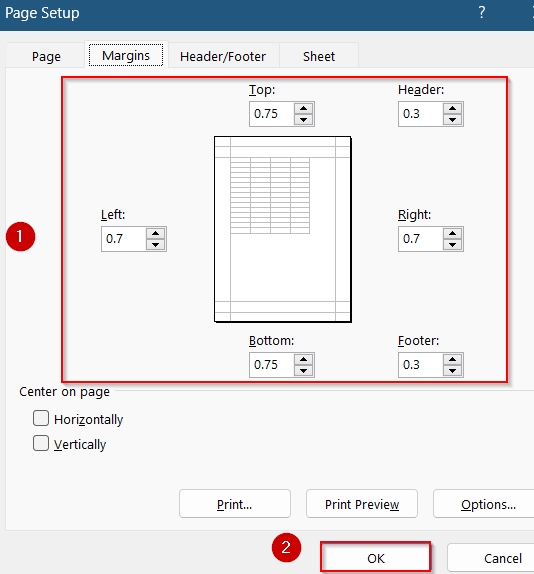Switch to the Page tab

[x=46, y=56]
